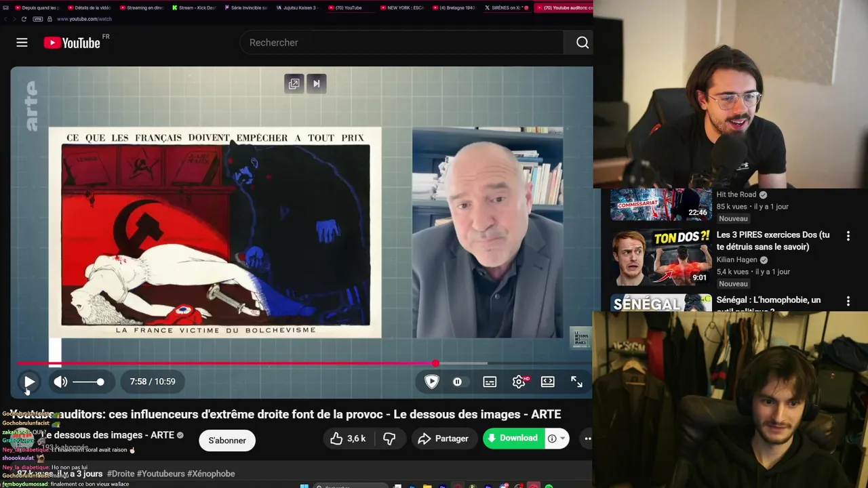The image size is (868, 488).
Task: Click the shield ad-block player icon
Action: coord(431,382)
